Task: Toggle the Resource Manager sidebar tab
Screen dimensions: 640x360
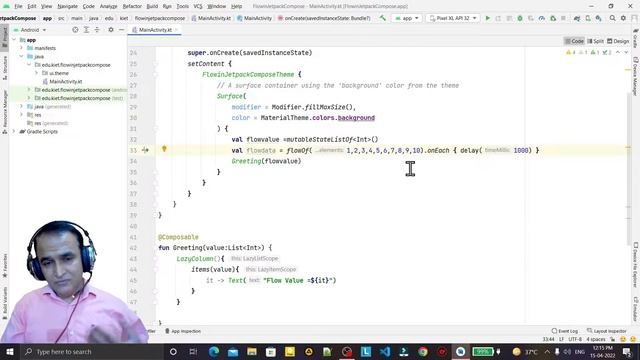Action: coord(4,111)
